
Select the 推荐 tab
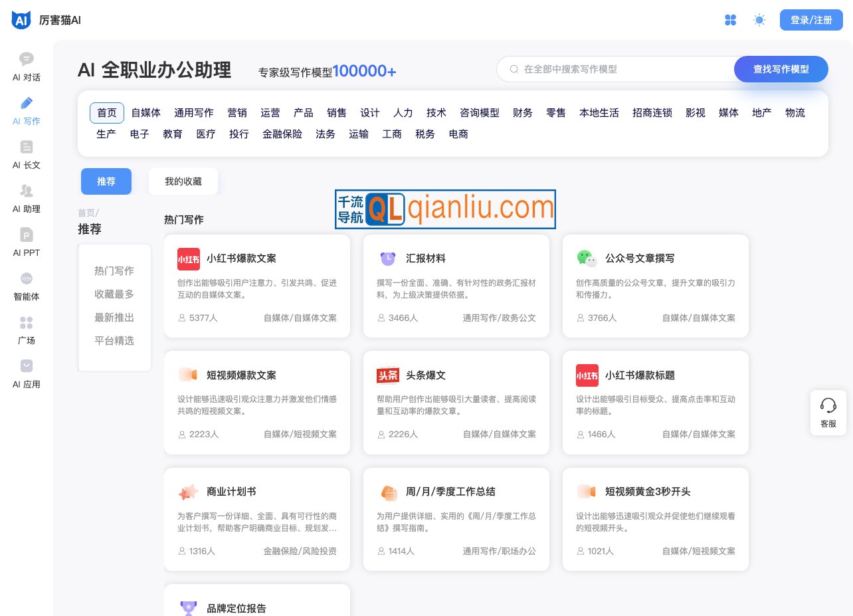(106, 181)
